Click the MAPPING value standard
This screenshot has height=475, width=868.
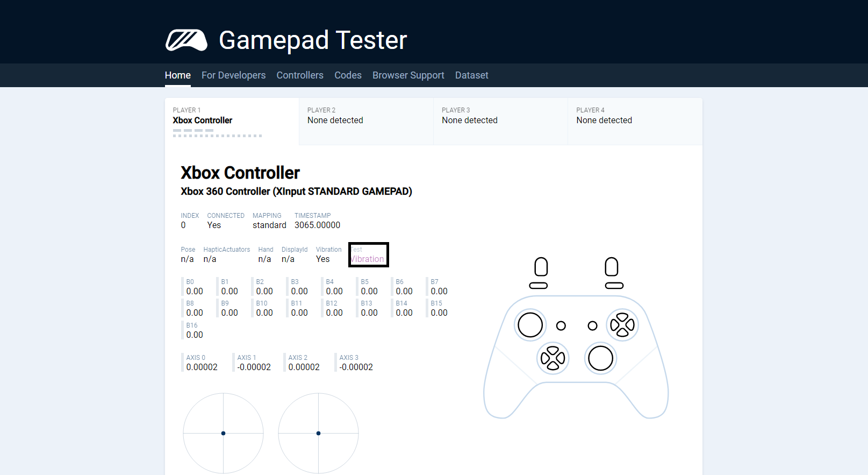(x=269, y=225)
